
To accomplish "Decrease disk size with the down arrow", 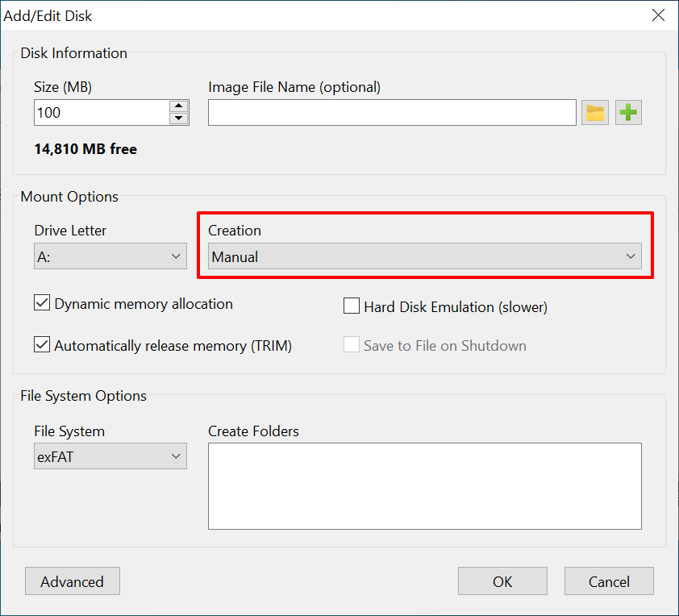I will [x=178, y=119].
